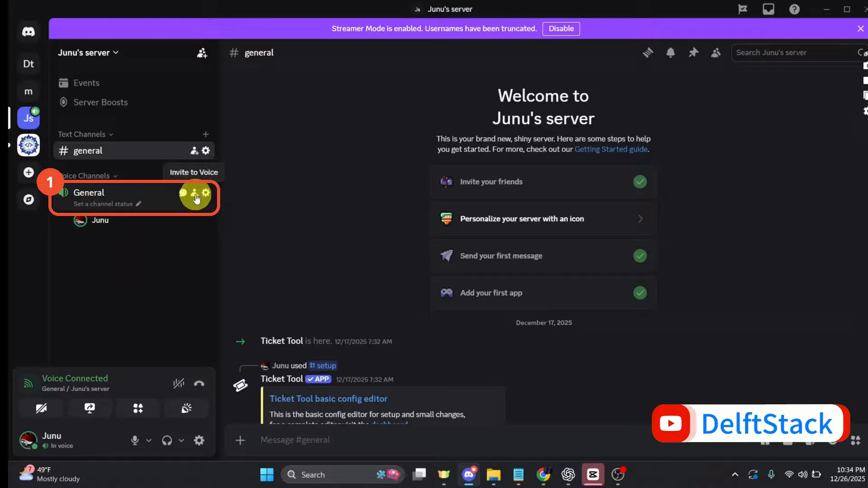Viewport: 868px width, 488px height.
Task: Toggle noise suppression in voice panel
Action: (x=179, y=383)
